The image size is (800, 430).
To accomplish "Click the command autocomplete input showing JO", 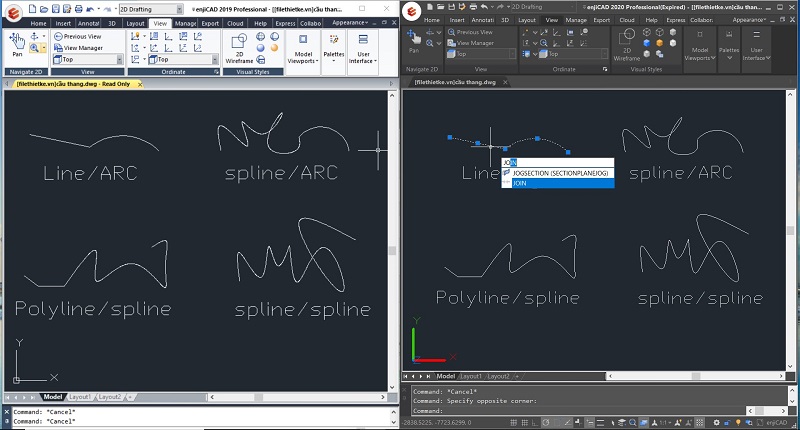I will [558, 163].
